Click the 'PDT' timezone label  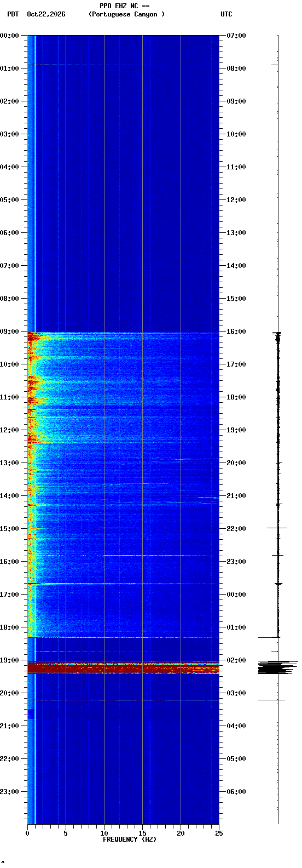click(13, 14)
